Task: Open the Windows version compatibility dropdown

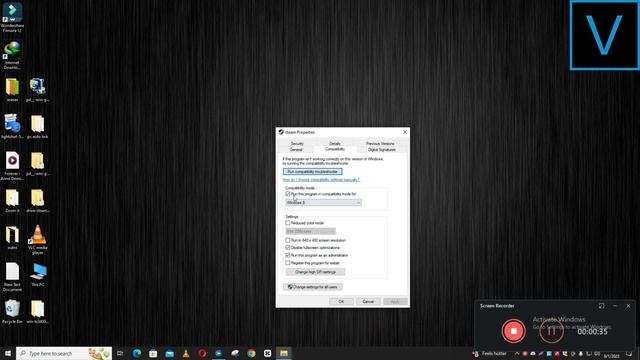Action: pos(323,202)
